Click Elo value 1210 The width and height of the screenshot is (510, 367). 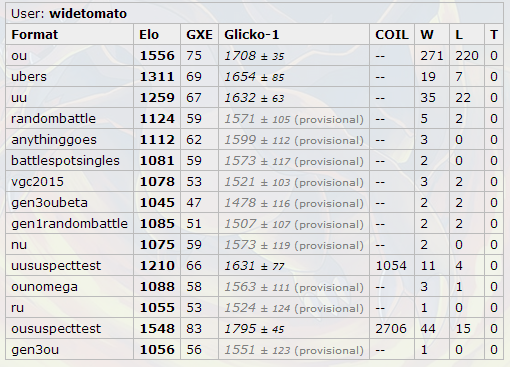point(157,266)
